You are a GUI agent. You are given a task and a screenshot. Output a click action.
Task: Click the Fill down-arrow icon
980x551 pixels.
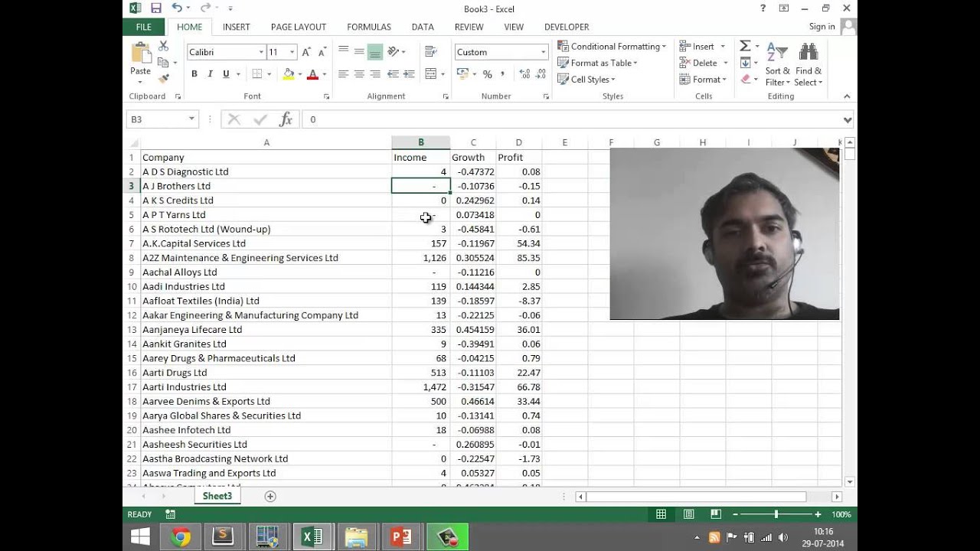click(745, 63)
